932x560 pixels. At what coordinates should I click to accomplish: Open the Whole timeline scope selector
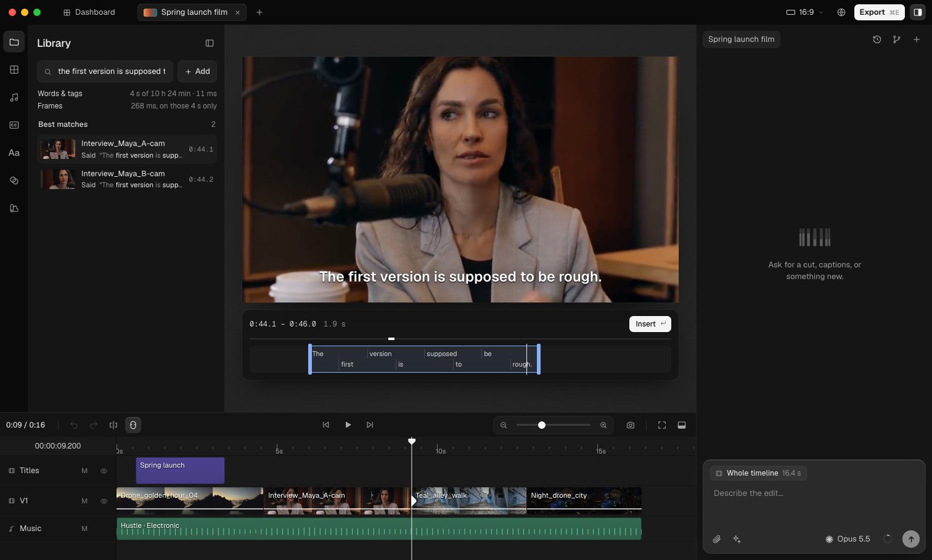tap(758, 473)
